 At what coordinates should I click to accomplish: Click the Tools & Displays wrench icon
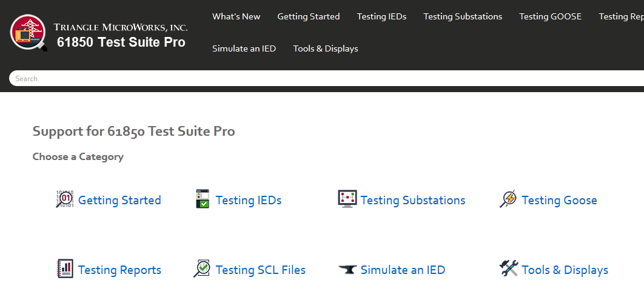pyautogui.click(x=509, y=269)
